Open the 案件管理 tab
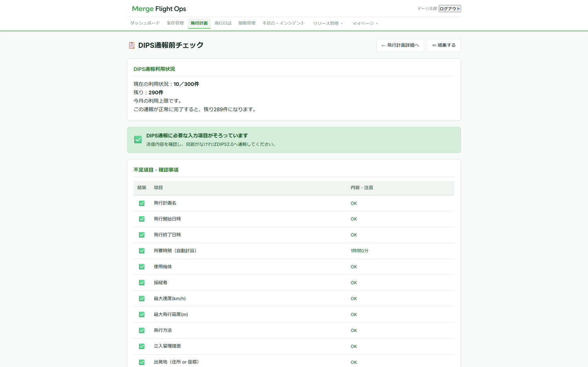This screenshot has width=588, height=367. pos(175,23)
